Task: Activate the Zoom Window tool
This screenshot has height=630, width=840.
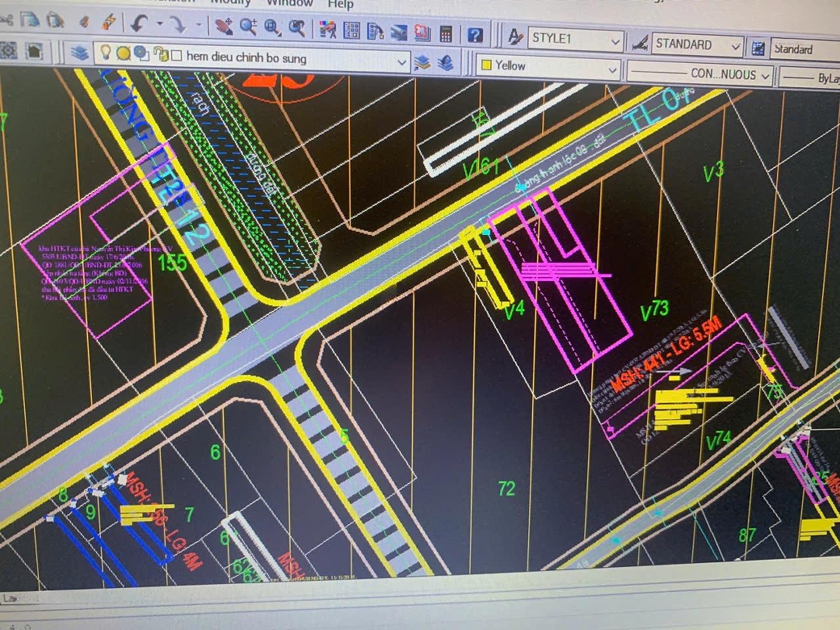Action: tap(272, 29)
